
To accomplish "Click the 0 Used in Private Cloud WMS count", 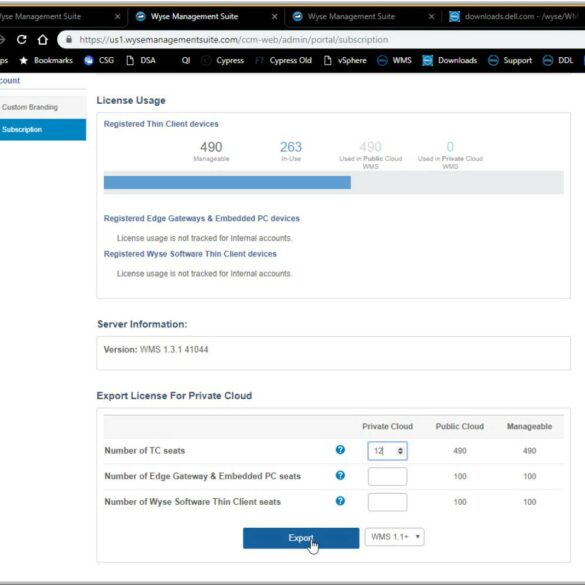I will point(450,147).
